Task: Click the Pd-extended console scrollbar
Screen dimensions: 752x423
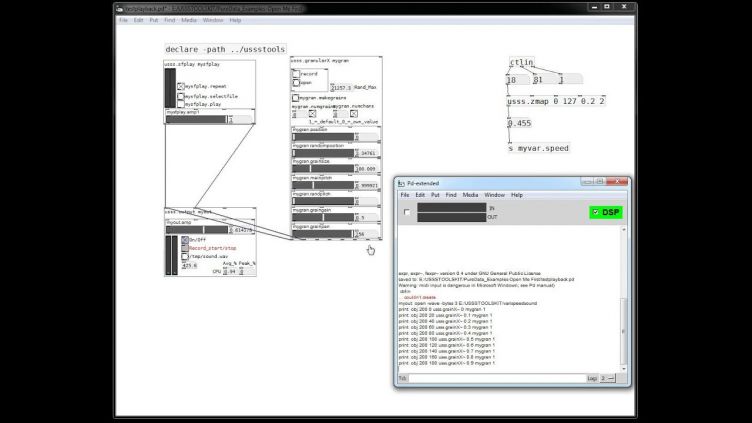Action: pos(623,331)
